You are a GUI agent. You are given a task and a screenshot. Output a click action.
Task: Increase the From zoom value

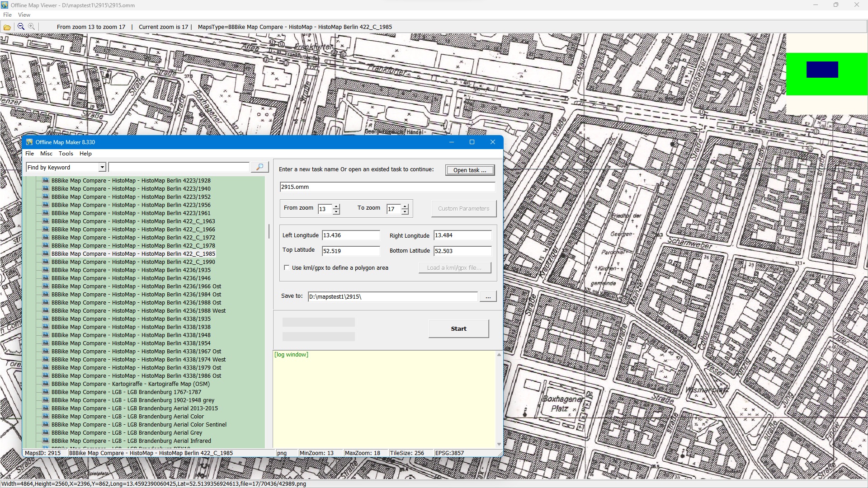click(x=336, y=206)
